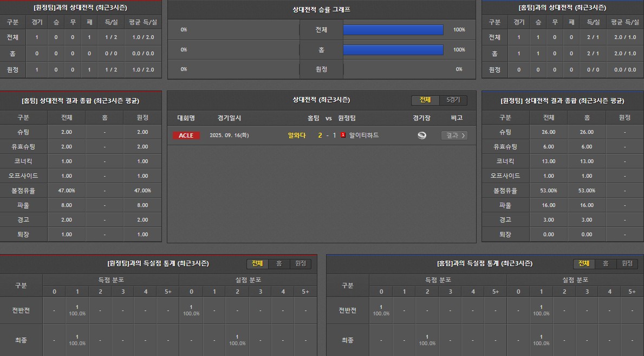Switch to the 5경기 tab
The height and width of the screenshot is (356, 644).
[x=453, y=100]
